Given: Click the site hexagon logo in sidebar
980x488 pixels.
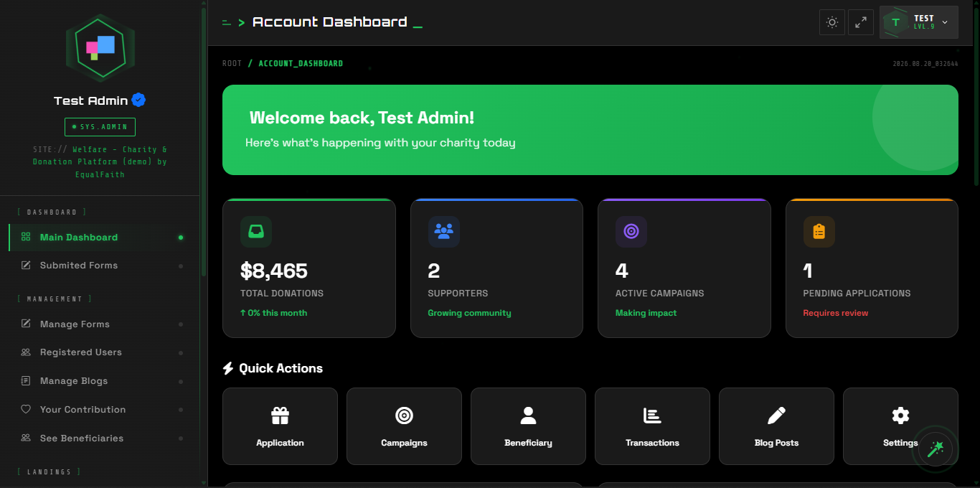Looking at the screenshot, I should (x=100, y=48).
